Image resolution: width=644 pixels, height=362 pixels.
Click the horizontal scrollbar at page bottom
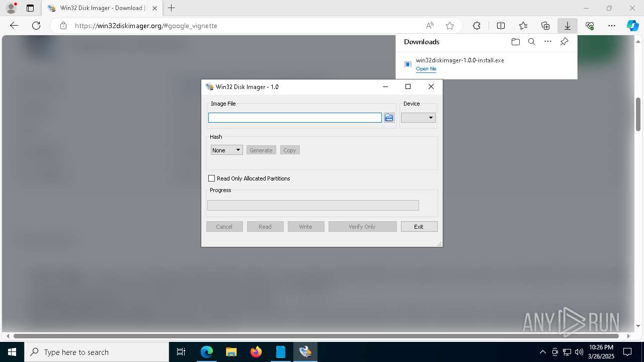(316, 336)
